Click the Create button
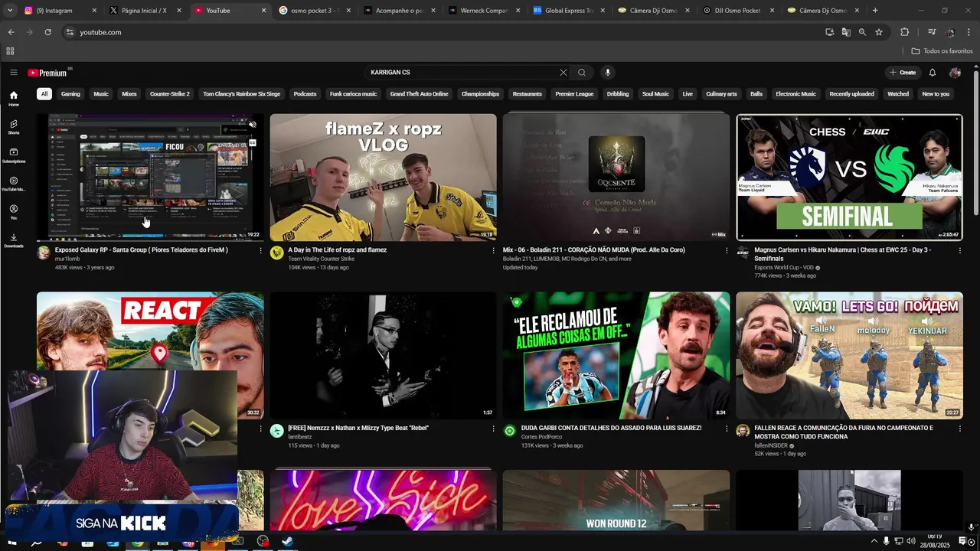 (903, 73)
